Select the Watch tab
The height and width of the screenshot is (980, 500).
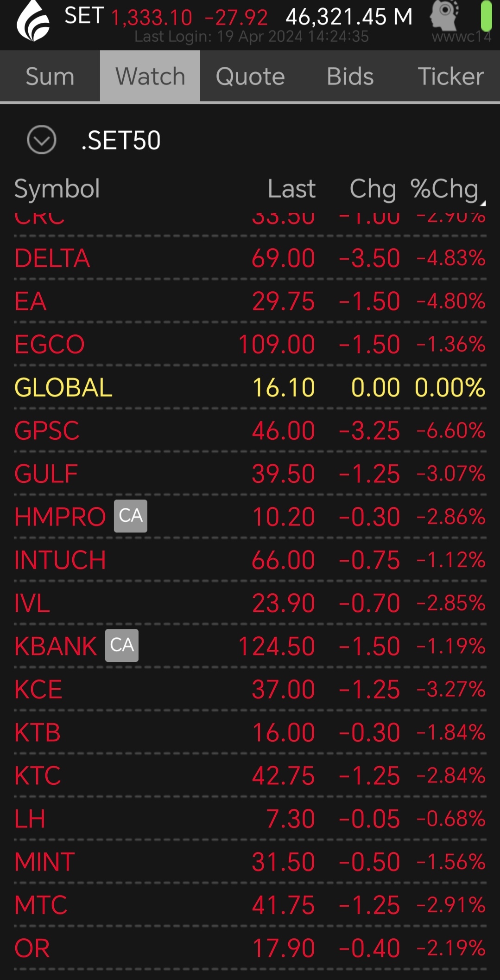(x=150, y=76)
